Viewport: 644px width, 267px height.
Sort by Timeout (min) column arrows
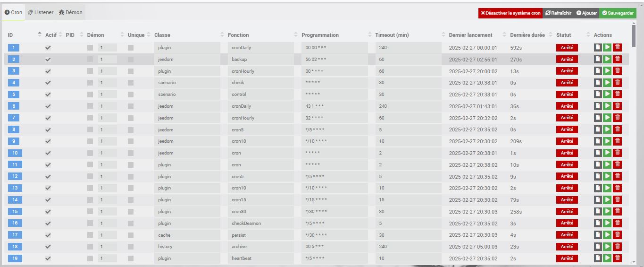pyautogui.click(x=443, y=34)
